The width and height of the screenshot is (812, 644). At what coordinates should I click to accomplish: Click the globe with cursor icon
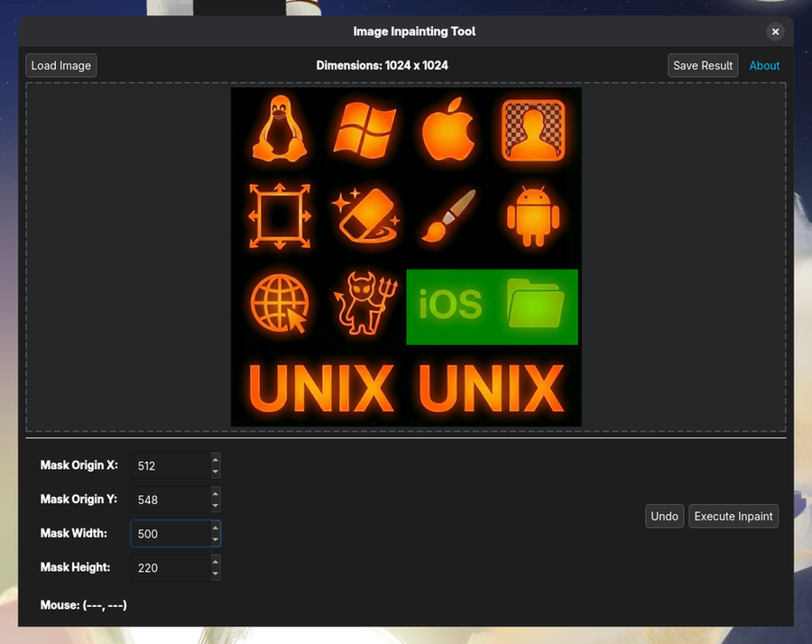279,303
